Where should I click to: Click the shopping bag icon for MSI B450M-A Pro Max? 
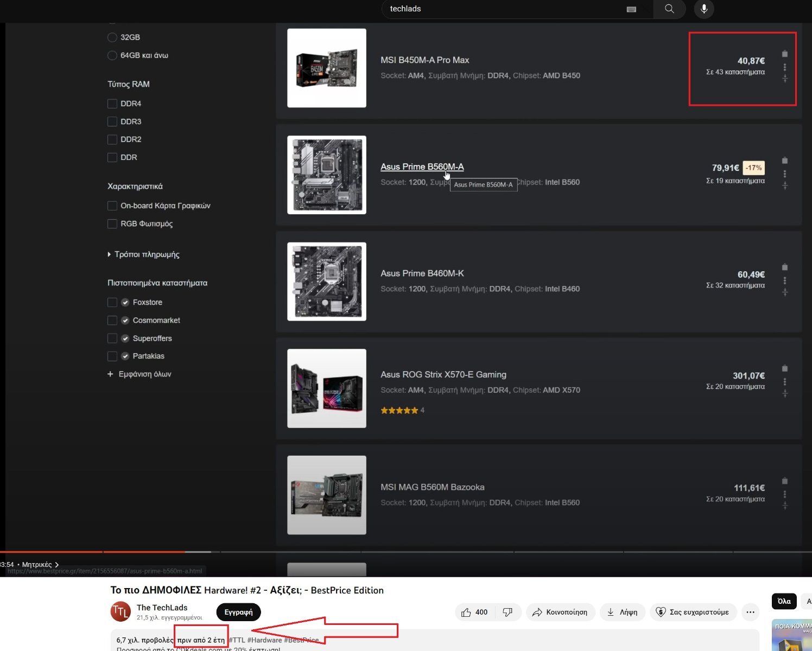[785, 53]
